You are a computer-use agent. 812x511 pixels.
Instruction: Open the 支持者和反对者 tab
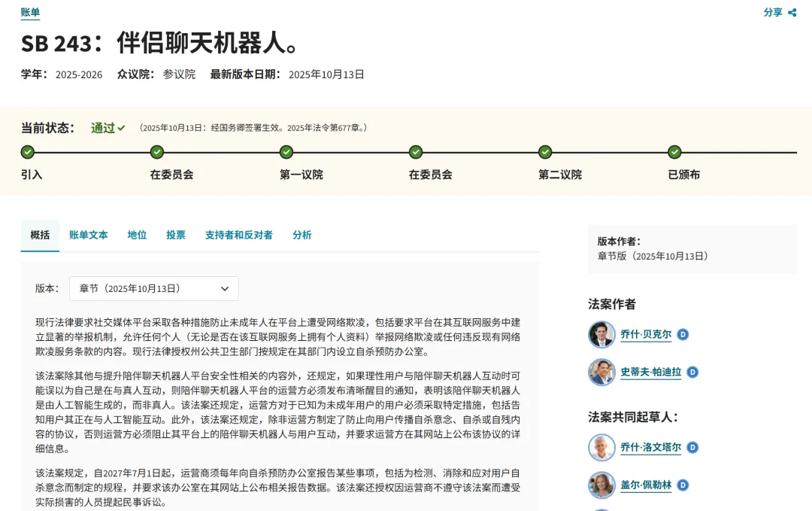coord(239,236)
